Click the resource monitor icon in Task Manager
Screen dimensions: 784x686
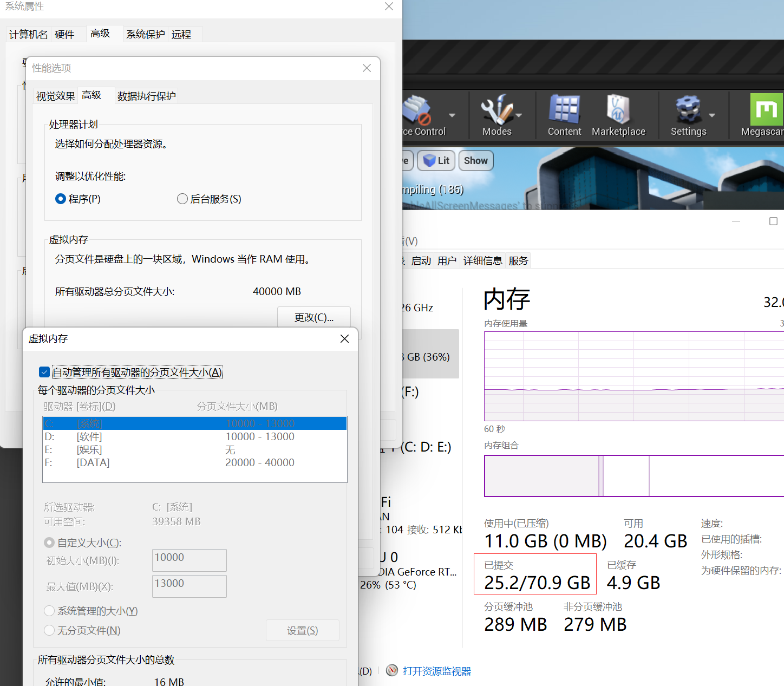(391, 670)
